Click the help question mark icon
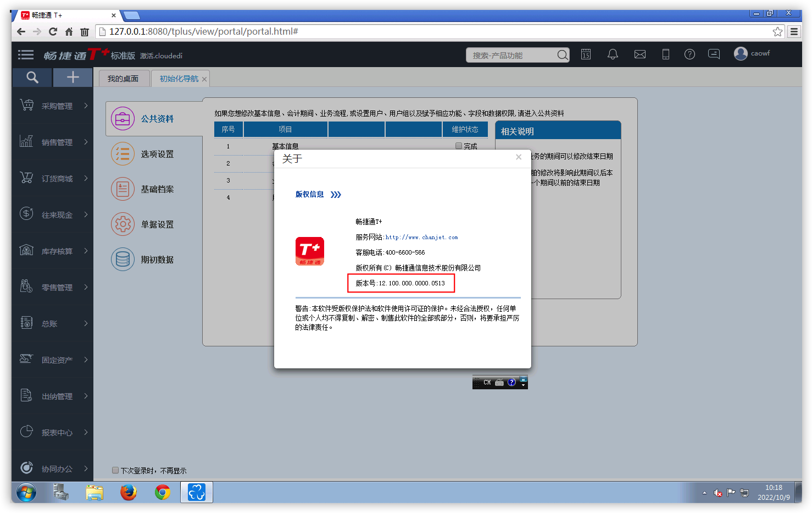The width and height of the screenshot is (812, 513). [x=689, y=54]
